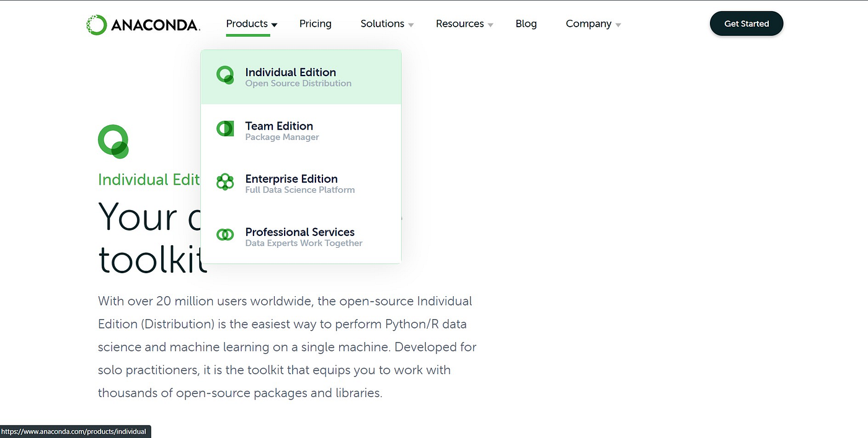
Task: Click the Individual Edition circle icon in dropdown
Action: coord(224,76)
